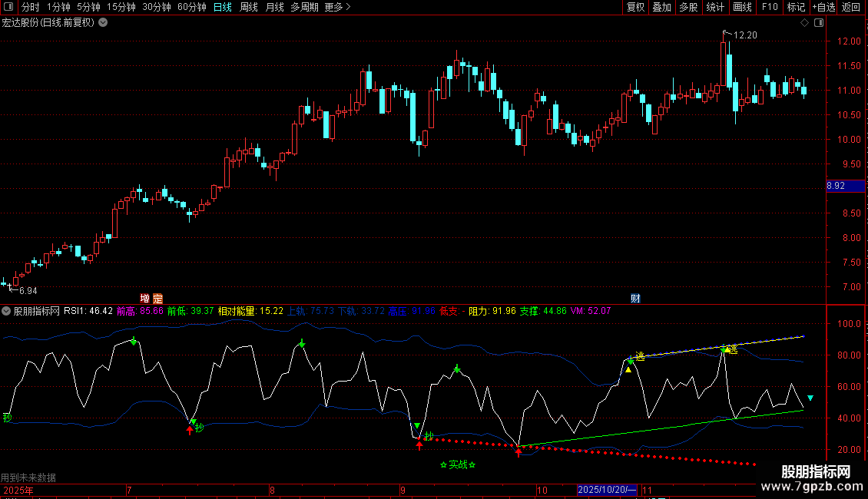Select the 30分钟 period
The image size is (868, 499).
tap(157, 7)
